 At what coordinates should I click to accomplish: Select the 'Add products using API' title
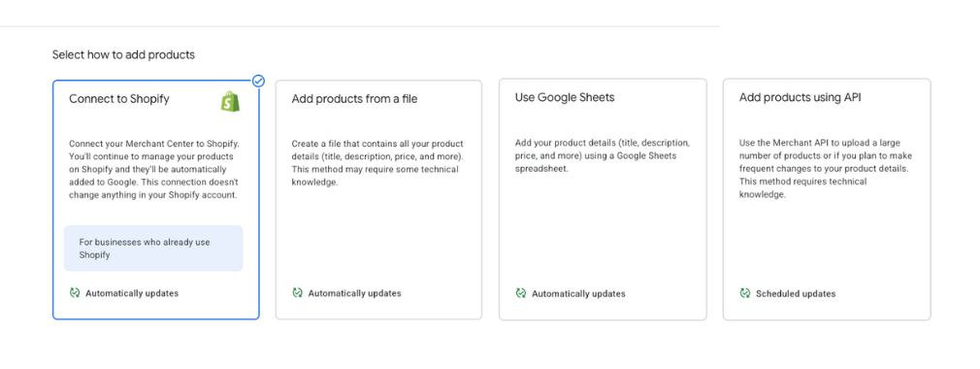pyautogui.click(x=800, y=97)
